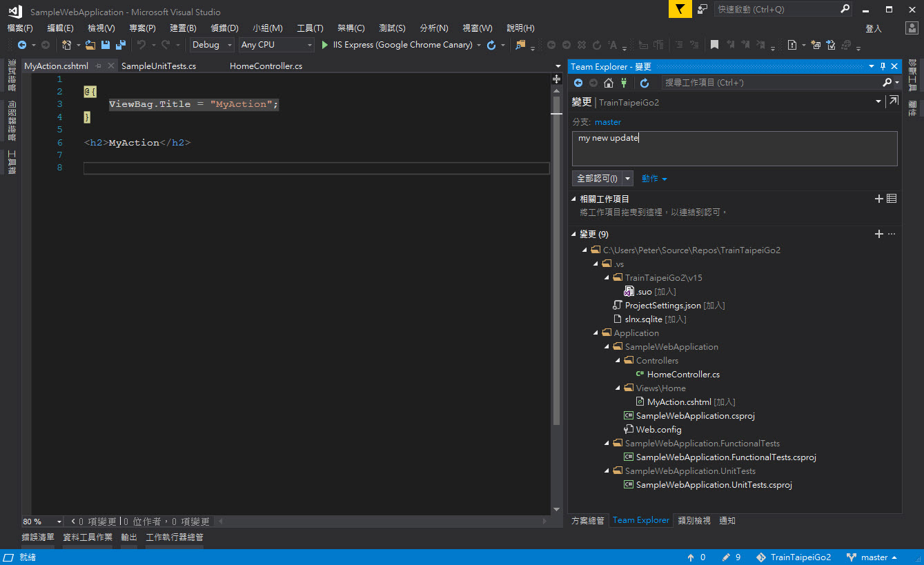Collapse the Application folder node

point(596,333)
